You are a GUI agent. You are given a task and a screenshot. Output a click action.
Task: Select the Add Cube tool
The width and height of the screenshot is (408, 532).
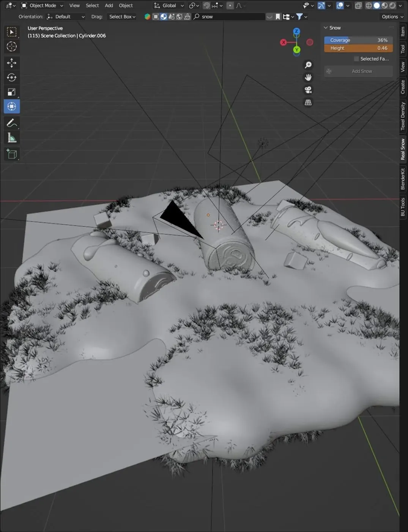pos(12,154)
